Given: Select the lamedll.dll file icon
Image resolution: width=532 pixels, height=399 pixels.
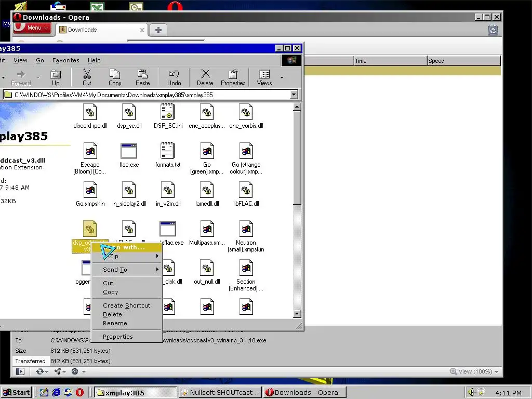Looking at the screenshot, I should tap(207, 190).
